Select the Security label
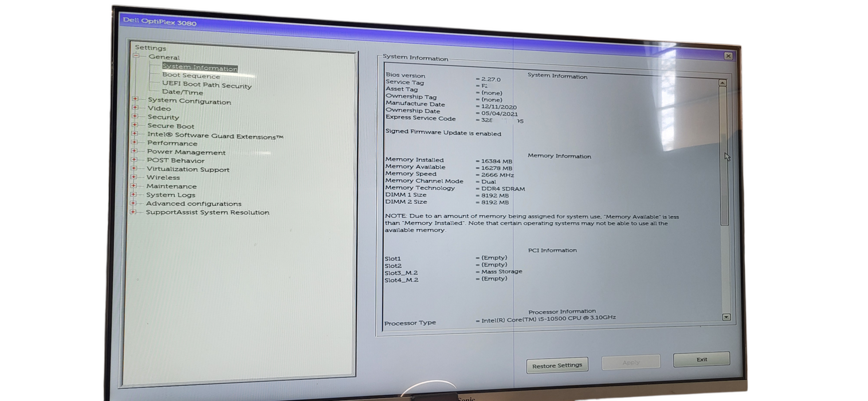This screenshot has height=401, width=868. pyautogui.click(x=163, y=117)
